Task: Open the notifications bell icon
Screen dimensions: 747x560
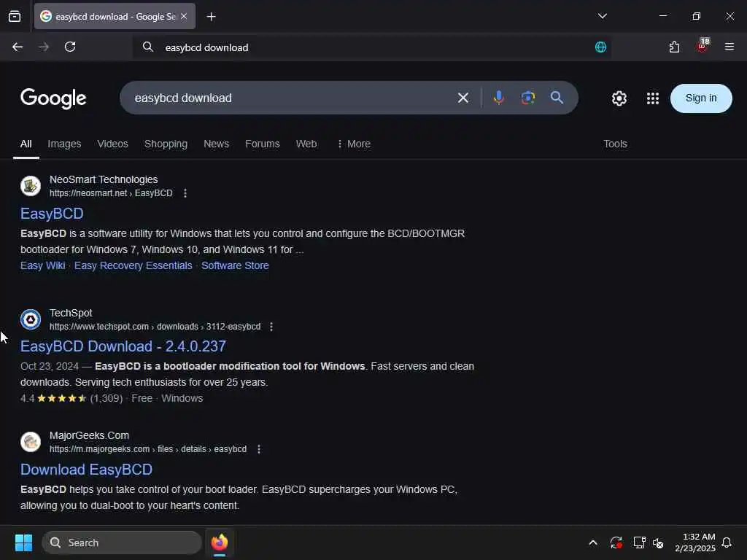Action: [727, 542]
